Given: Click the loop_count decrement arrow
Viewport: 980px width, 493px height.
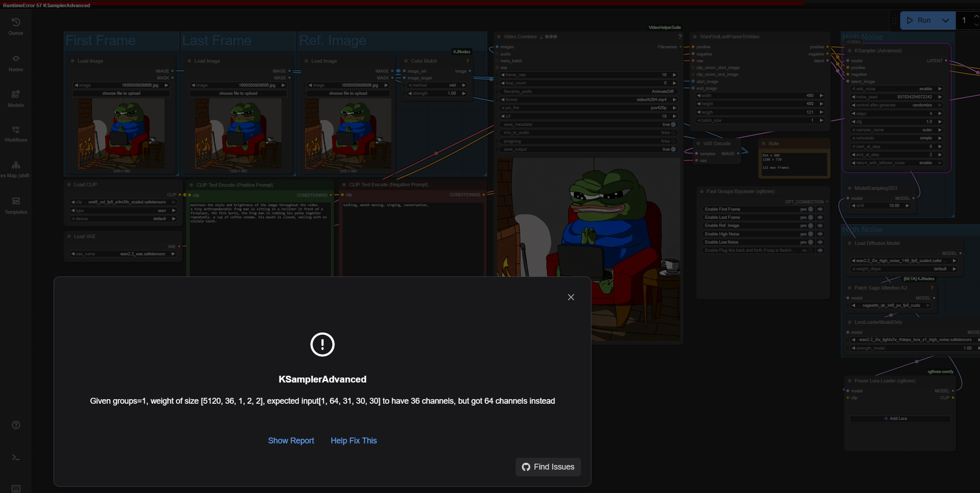Looking at the screenshot, I should [503, 83].
